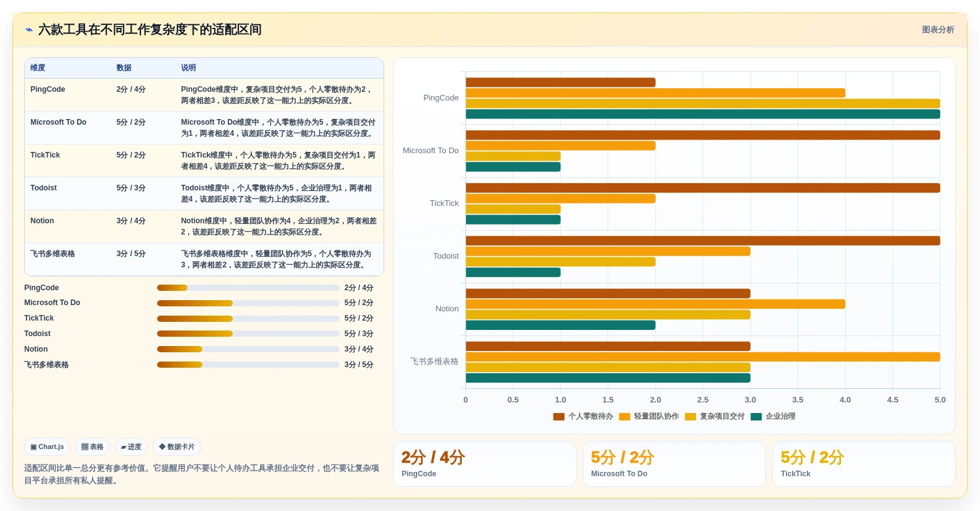Click Microsoft To Do in the table

(x=58, y=122)
